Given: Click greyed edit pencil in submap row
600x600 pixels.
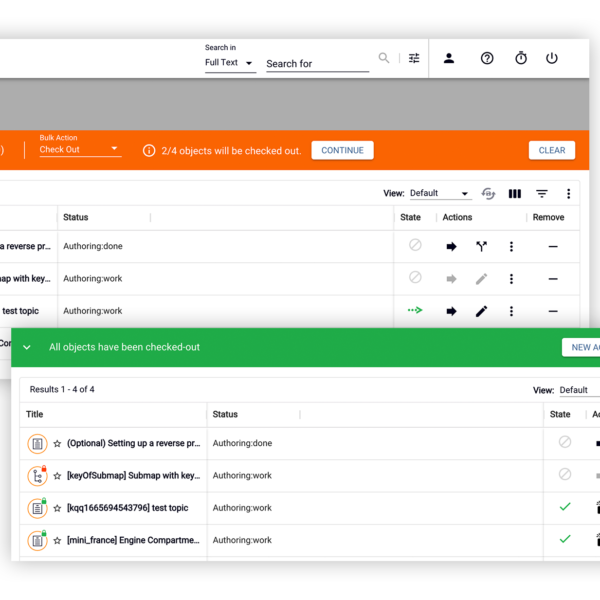Looking at the screenshot, I should pyautogui.click(x=481, y=279).
